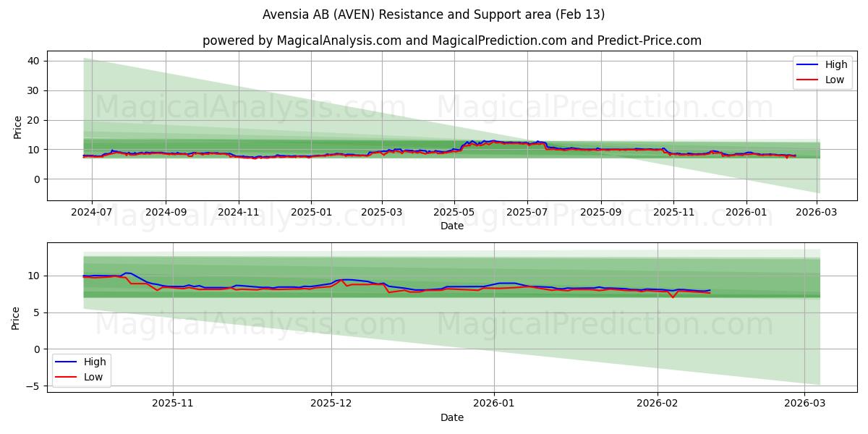Click the '2026-03' tick label on bottom chart
The width and height of the screenshot is (868, 434).
pyautogui.click(x=804, y=404)
